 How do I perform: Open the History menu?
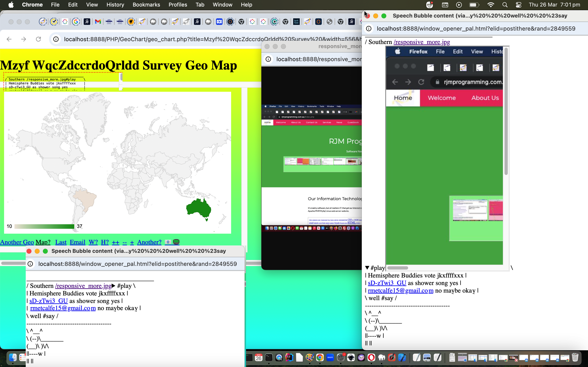tap(115, 5)
